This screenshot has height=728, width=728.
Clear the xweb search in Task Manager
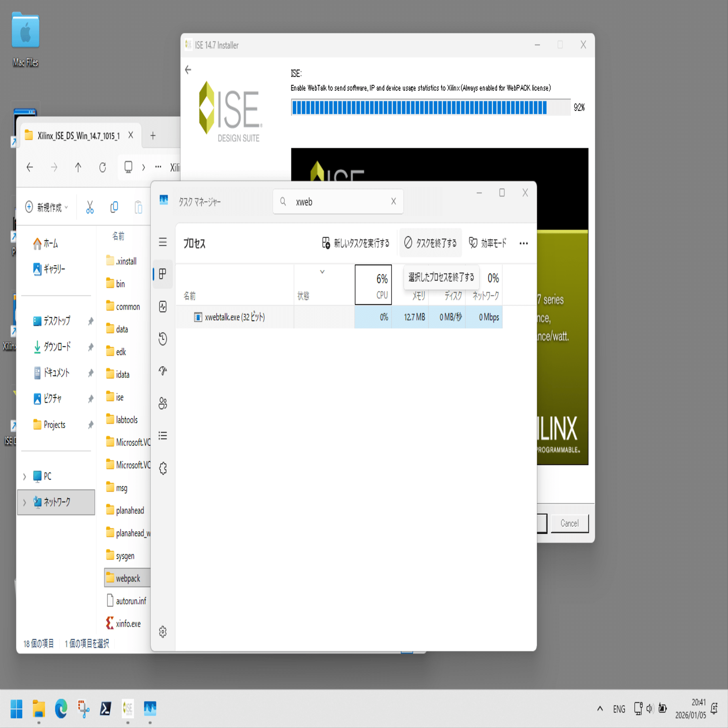pos(394,201)
